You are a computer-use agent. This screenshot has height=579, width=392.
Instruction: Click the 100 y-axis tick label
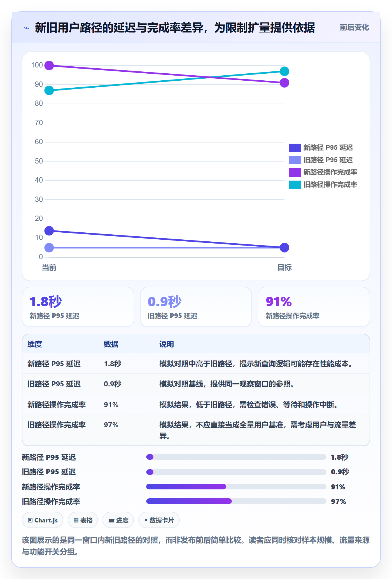(x=37, y=65)
